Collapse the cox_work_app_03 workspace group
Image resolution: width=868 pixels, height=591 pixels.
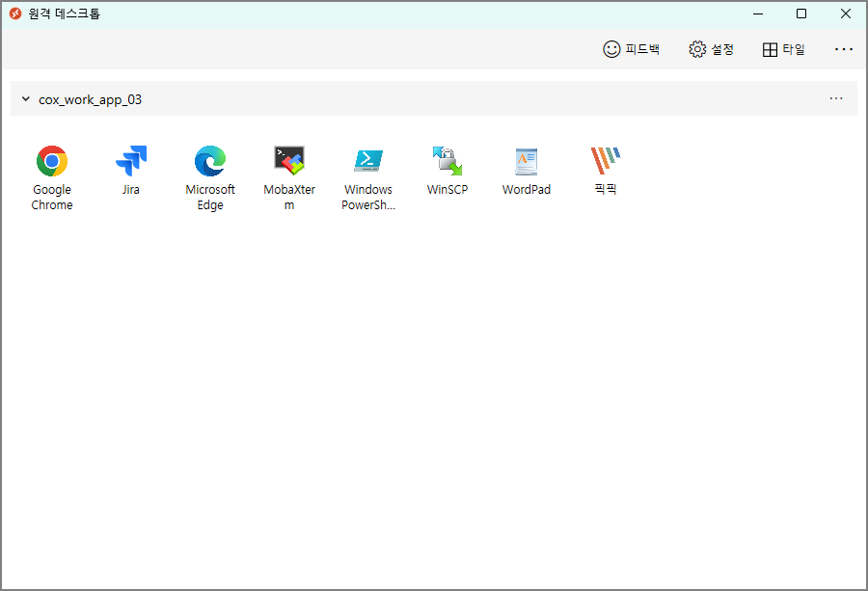[x=25, y=99]
